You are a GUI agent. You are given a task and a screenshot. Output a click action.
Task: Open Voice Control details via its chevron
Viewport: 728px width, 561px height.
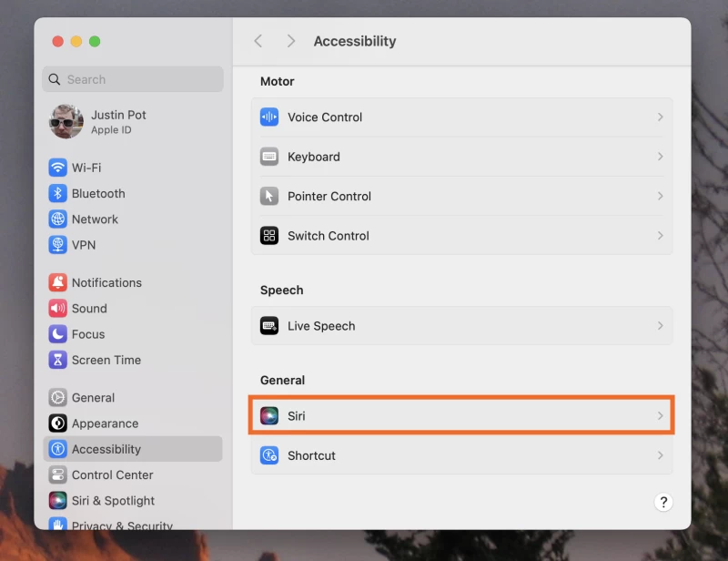click(662, 117)
